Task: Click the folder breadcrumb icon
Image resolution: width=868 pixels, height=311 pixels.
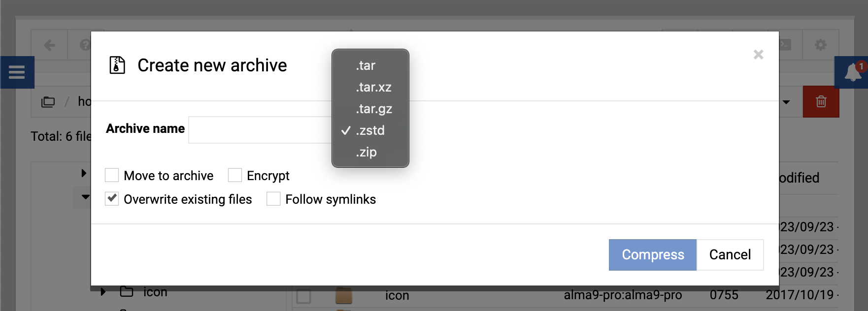Action: click(48, 102)
